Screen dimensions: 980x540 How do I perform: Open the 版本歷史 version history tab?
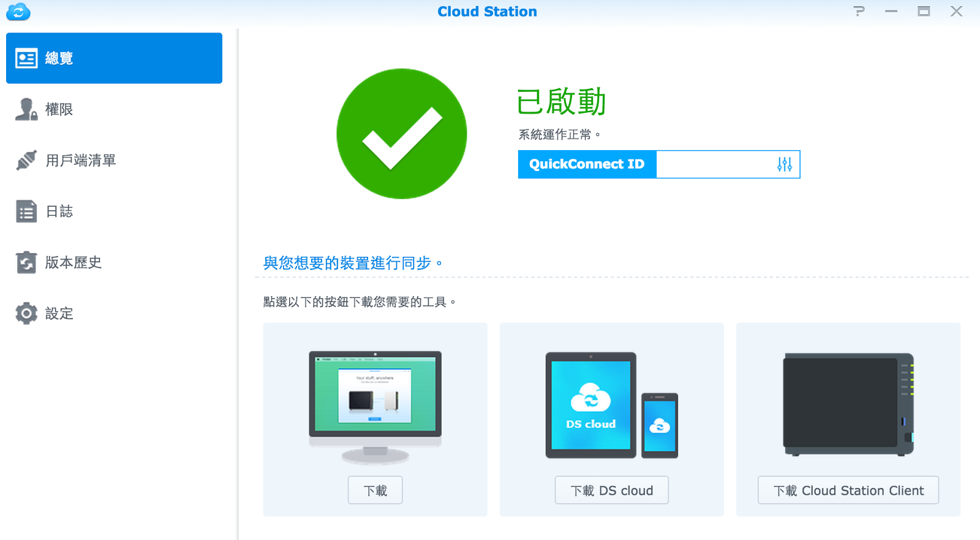[x=114, y=262]
